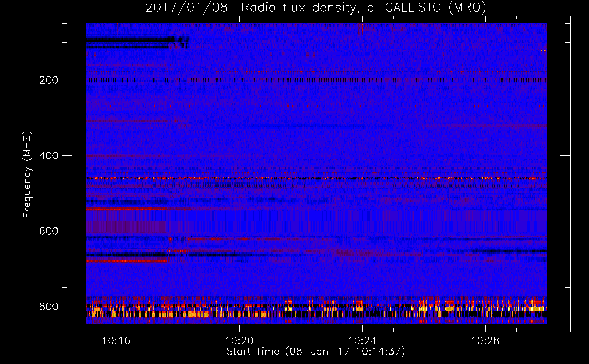Click the 10:28 time tick label
This screenshot has width=589, height=364.
(485, 341)
